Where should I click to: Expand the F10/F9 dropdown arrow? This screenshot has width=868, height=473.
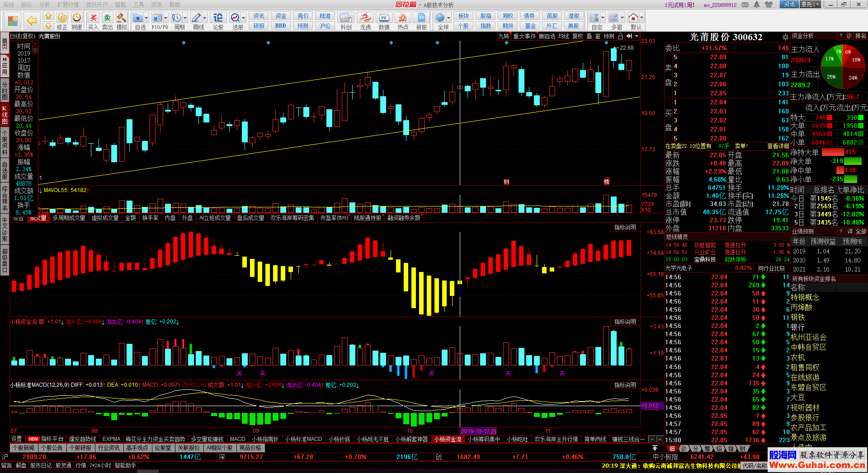tap(165, 18)
